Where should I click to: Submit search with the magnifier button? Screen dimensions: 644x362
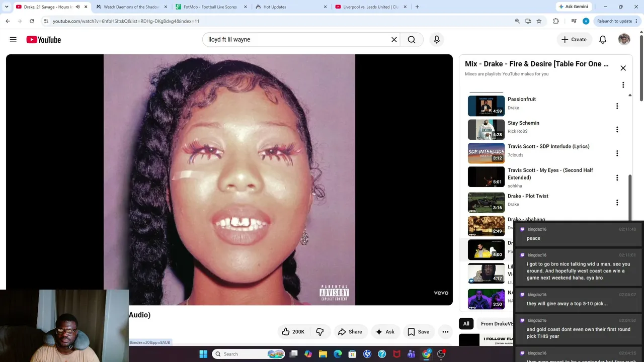coord(412,40)
